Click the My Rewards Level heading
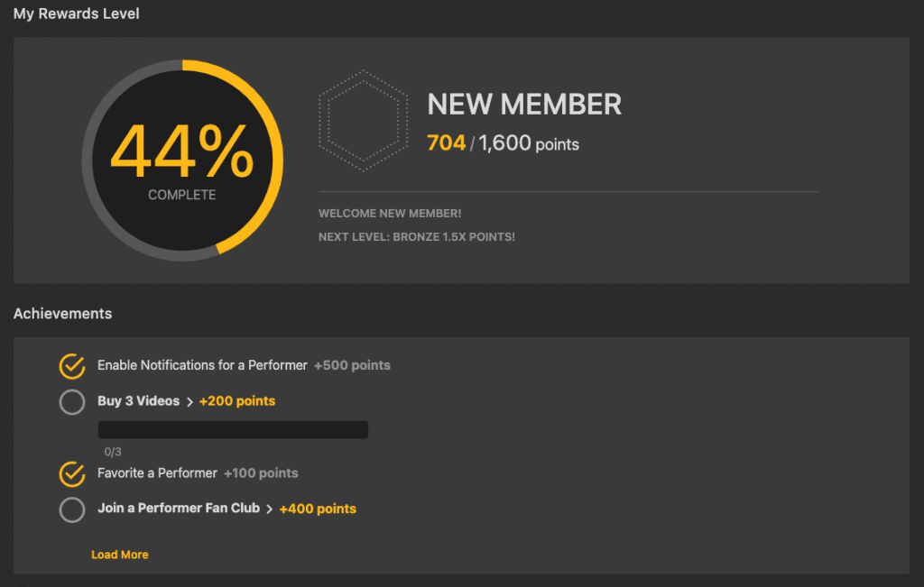 77,14
